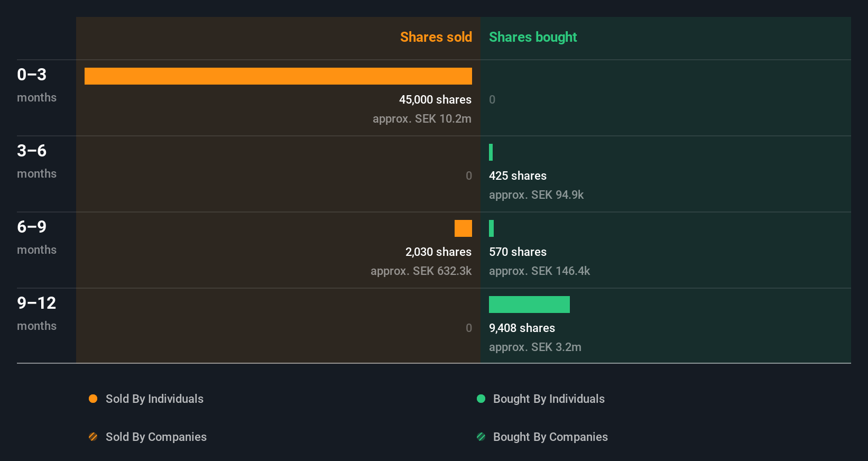
Task: Select the Bought By Individuals legend label
Action: (549, 399)
